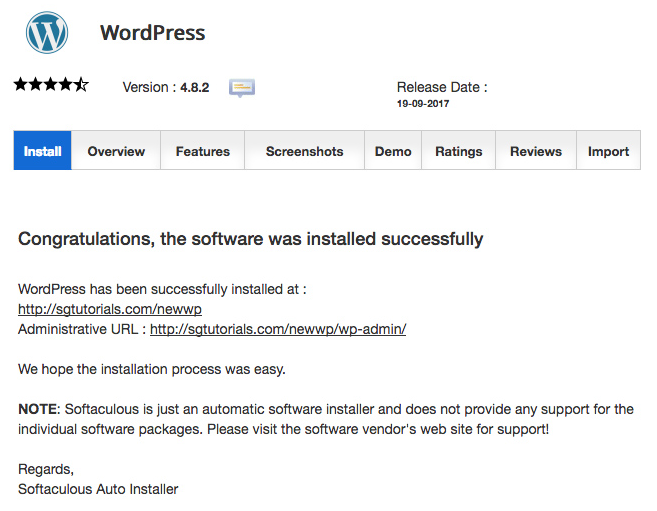Switch to the Import tab
This screenshot has width=657, height=511.
click(x=608, y=151)
